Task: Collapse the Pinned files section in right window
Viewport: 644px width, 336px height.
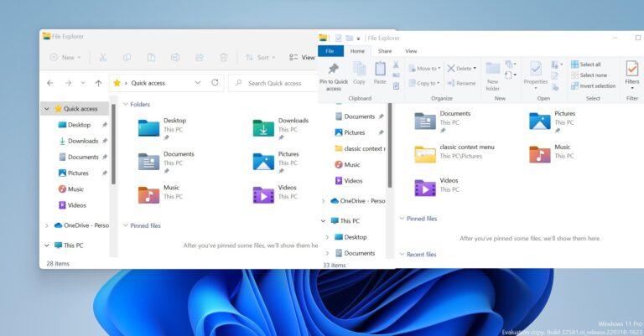Action: [x=401, y=219]
